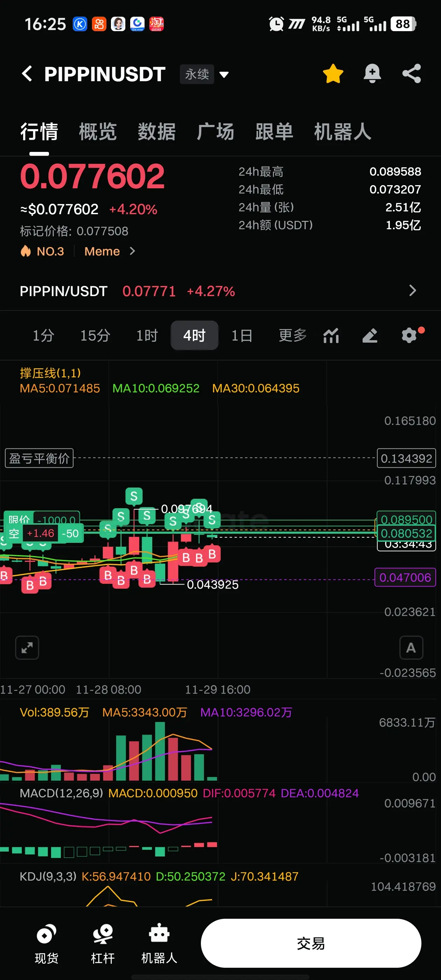Tap the 0.043925 low price label
This screenshot has height=980, width=441.
(x=213, y=584)
